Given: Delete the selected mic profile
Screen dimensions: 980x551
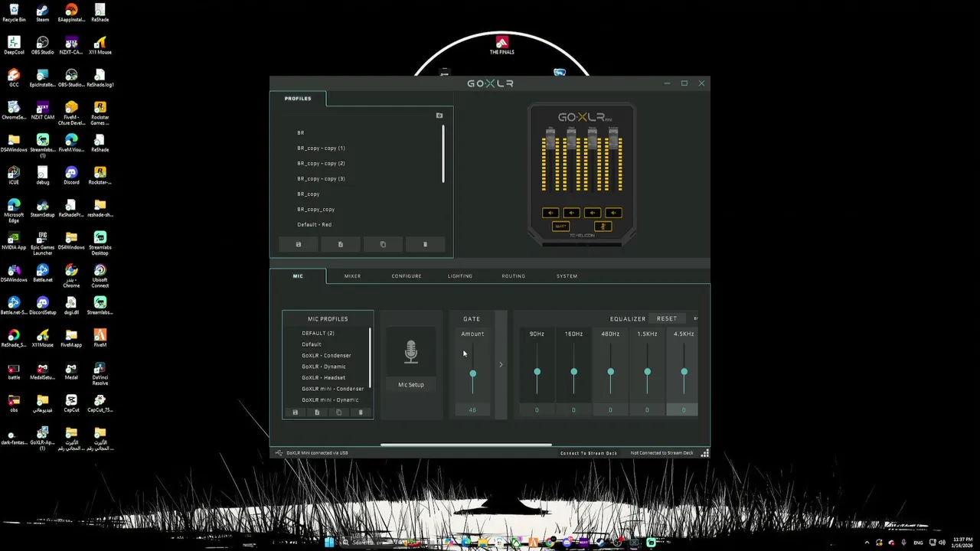Looking at the screenshot, I should click(361, 412).
